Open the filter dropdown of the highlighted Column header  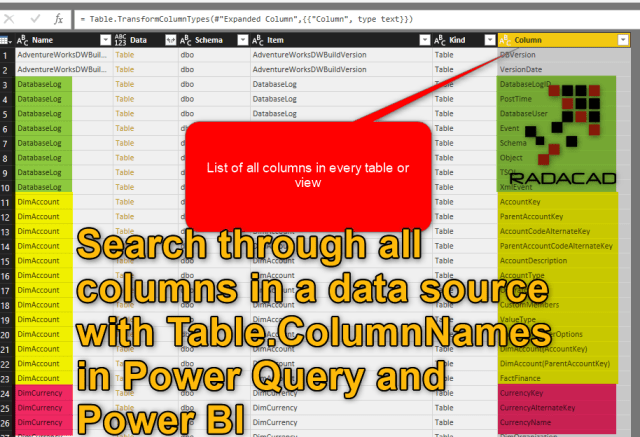tap(623, 40)
